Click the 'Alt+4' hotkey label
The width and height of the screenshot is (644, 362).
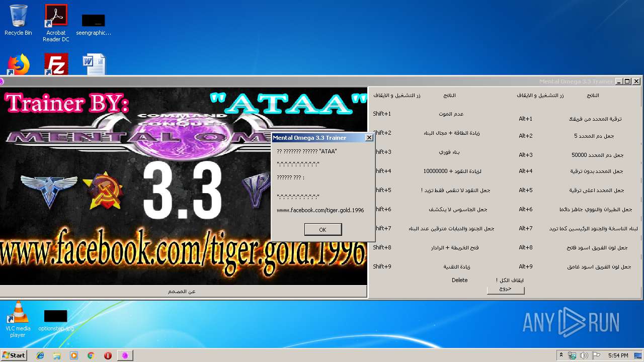click(x=526, y=171)
